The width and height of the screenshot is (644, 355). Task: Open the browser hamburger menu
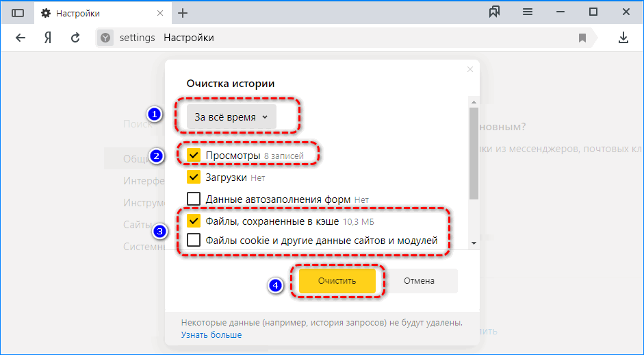coord(528,12)
